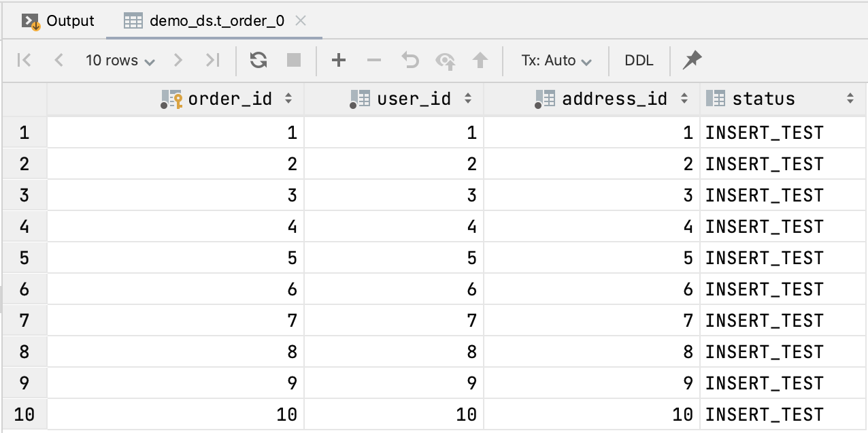This screenshot has height=433, width=868.
Task: Delete the selected row
Action: 373,60
